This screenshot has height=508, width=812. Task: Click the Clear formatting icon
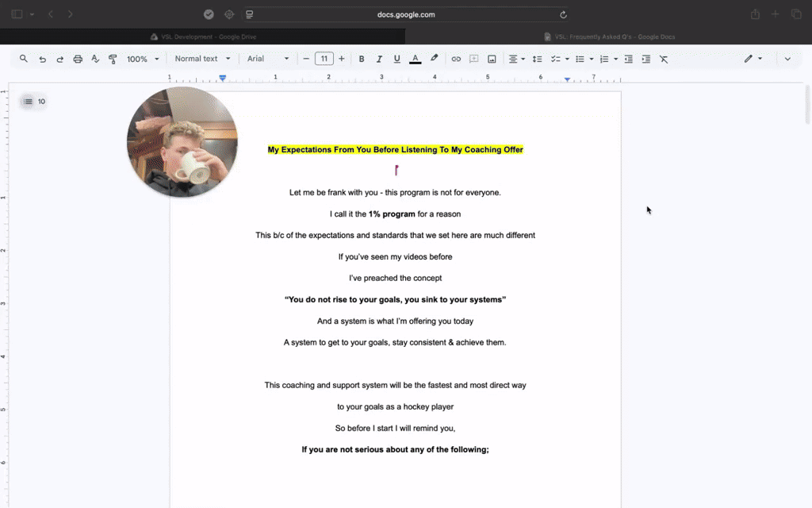[x=664, y=59]
